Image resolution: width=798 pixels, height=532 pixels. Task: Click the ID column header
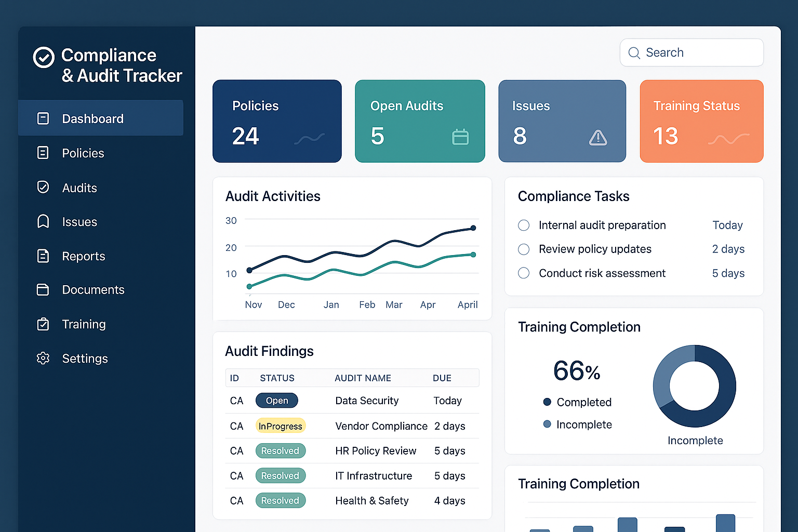coord(234,378)
